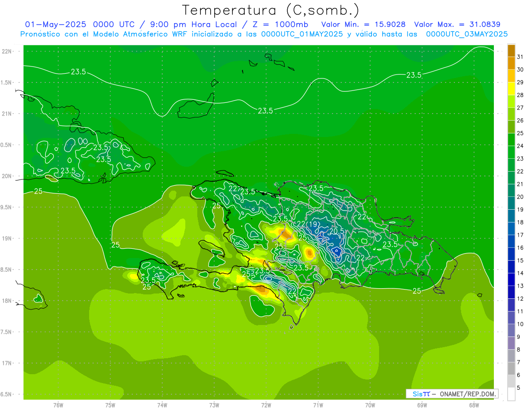Click the Valor Max. = 31.0839 readout
Viewport: 532px width, 411px height.
tap(457, 24)
